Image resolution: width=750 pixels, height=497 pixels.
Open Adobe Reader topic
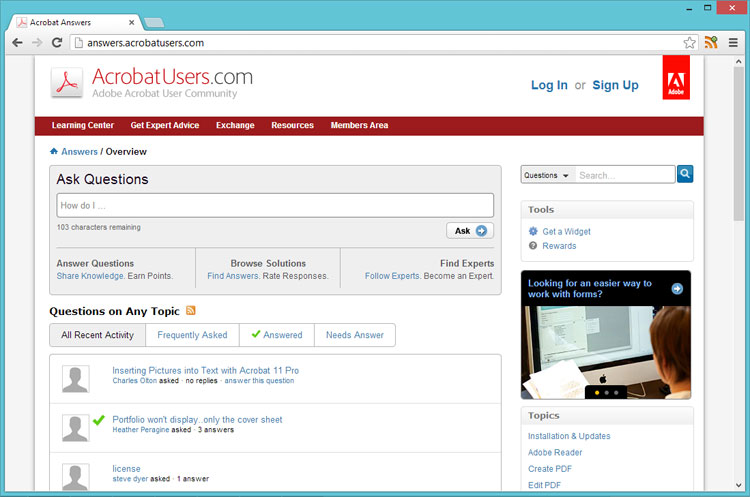click(555, 453)
